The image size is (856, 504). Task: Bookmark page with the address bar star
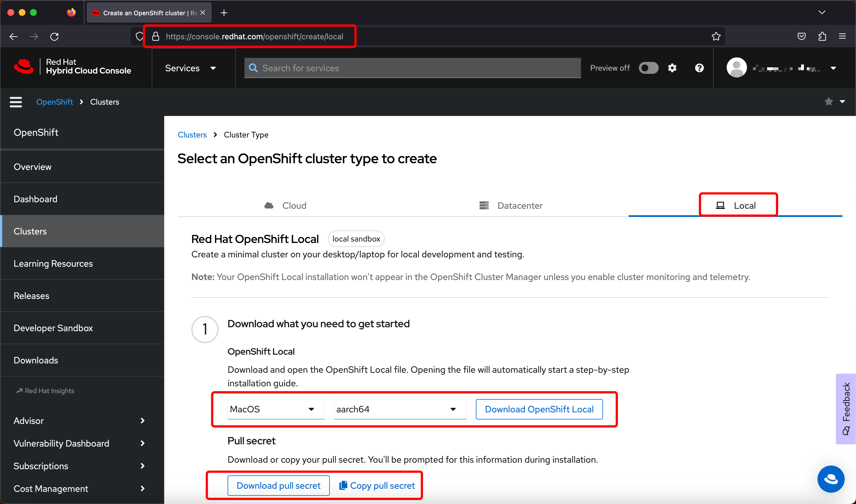click(x=716, y=36)
